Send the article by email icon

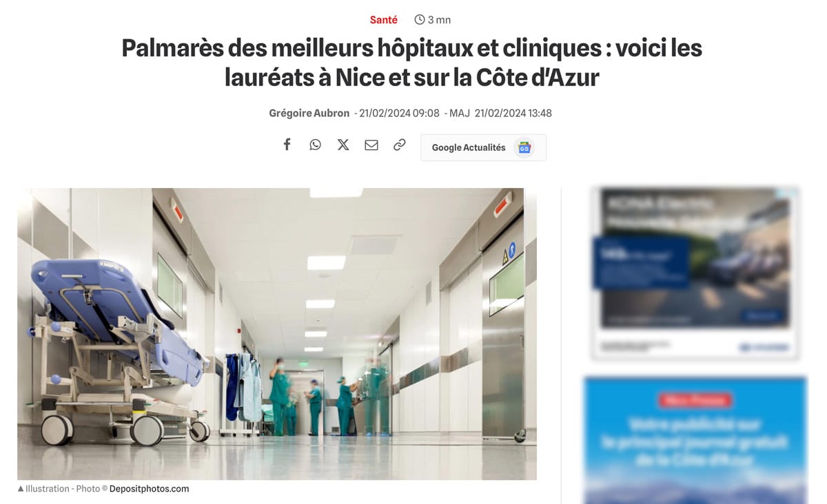tap(371, 145)
